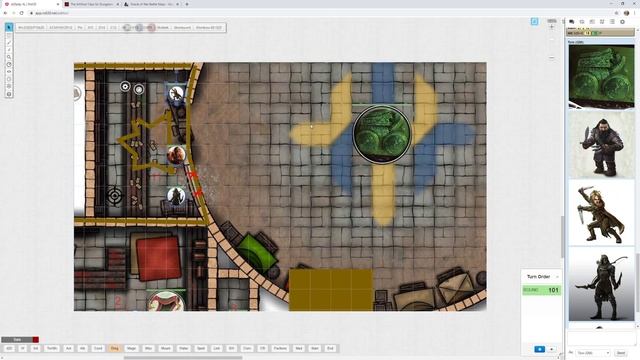Adjust the vertical zoom slider

[x=551, y=40]
